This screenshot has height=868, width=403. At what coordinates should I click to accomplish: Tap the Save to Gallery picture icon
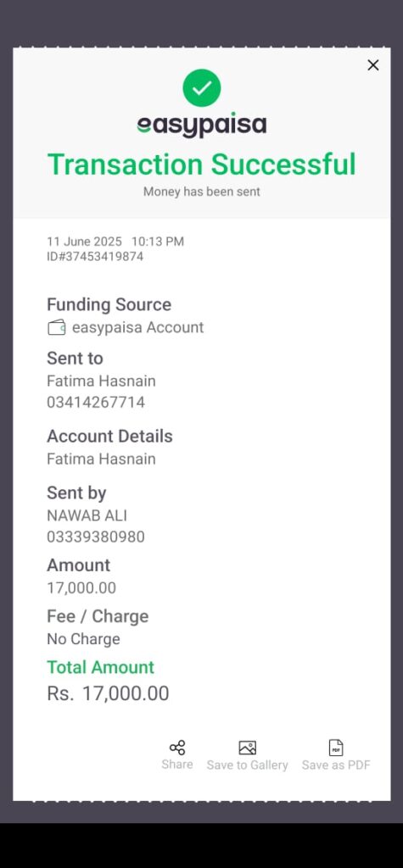(x=247, y=748)
